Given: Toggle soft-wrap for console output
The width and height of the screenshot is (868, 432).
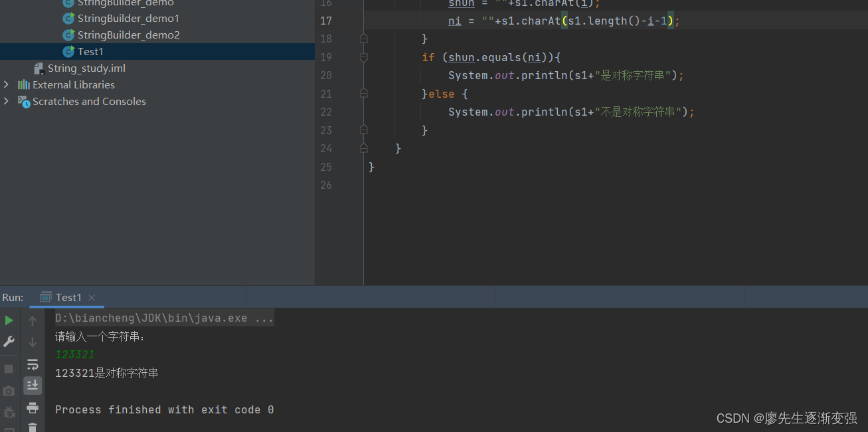Looking at the screenshot, I should pos(33,364).
